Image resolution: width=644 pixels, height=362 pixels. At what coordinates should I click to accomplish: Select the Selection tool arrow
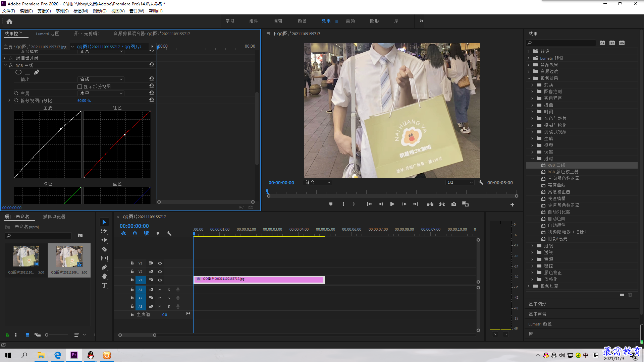[x=104, y=222]
